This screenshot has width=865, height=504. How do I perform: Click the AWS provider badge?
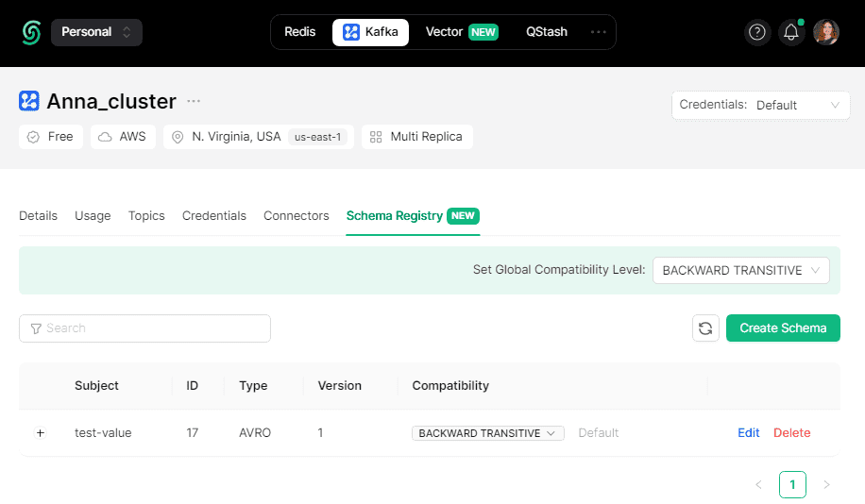click(123, 137)
